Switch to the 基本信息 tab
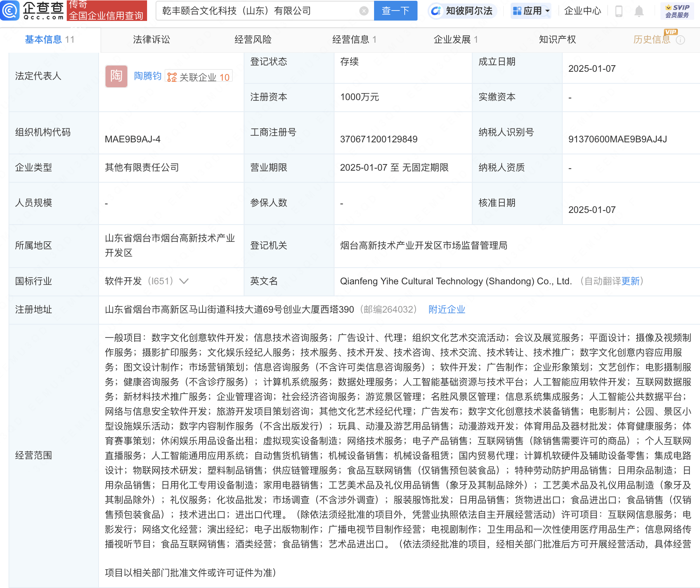700x588 pixels. (50, 40)
